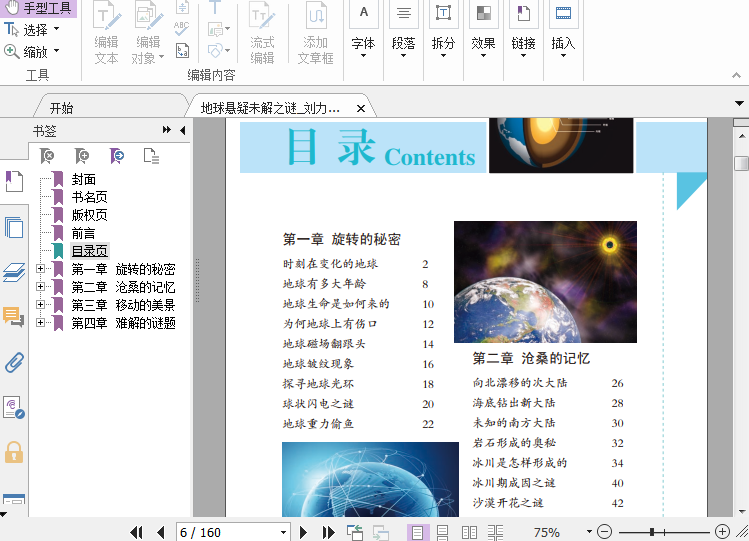749x541 pixels.
Task: Open the Signatures sidebar icon
Action: tap(14, 407)
